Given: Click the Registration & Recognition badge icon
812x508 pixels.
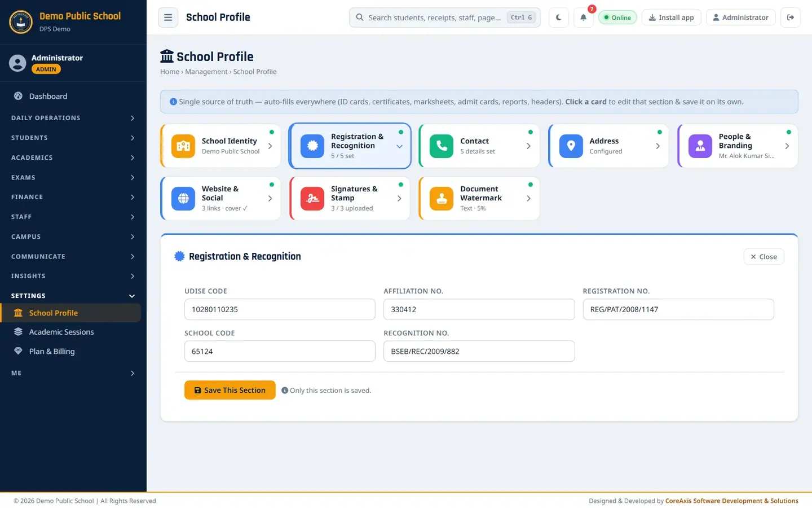Looking at the screenshot, I should [x=312, y=146].
